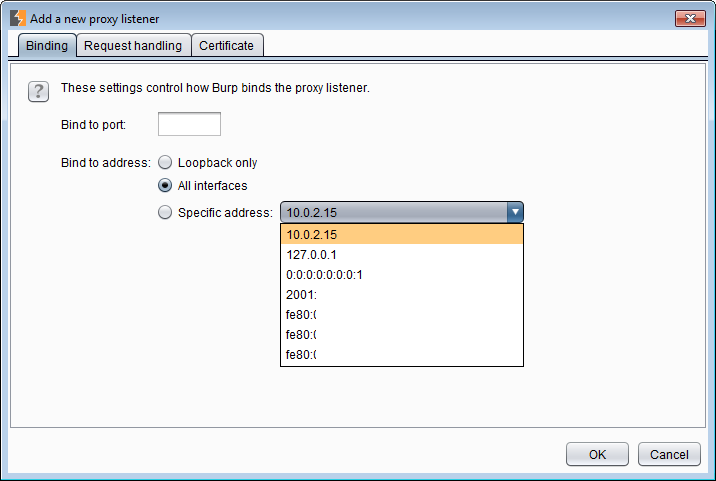Image resolution: width=716 pixels, height=481 pixels.
Task: Collapse the Specific address dropdown arrow
Action: 515,212
